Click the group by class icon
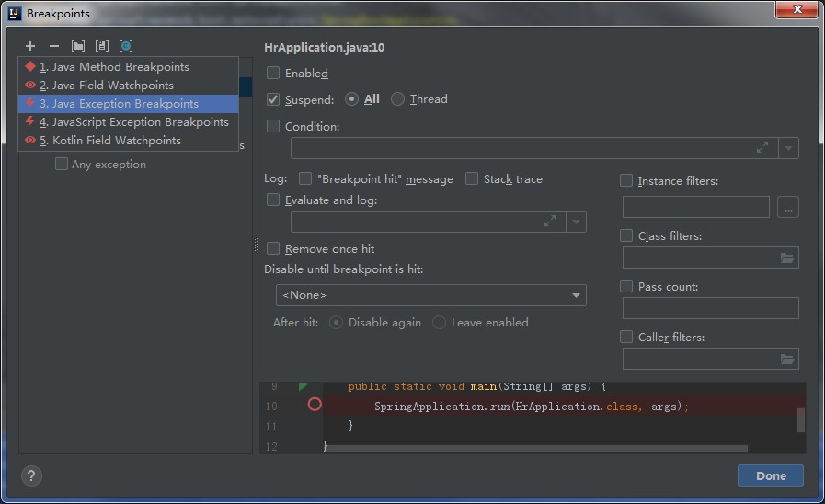This screenshot has height=504, width=825. [x=126, y=46]
